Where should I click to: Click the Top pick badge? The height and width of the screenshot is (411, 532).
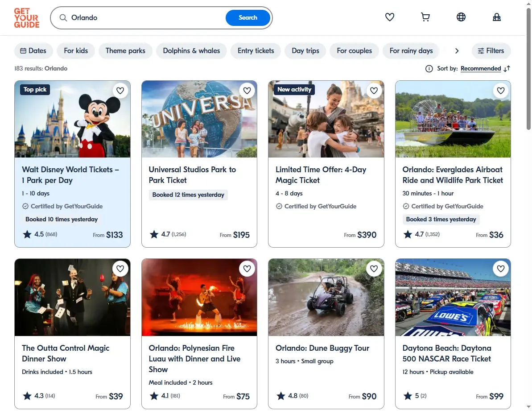(x=35, y=90)
